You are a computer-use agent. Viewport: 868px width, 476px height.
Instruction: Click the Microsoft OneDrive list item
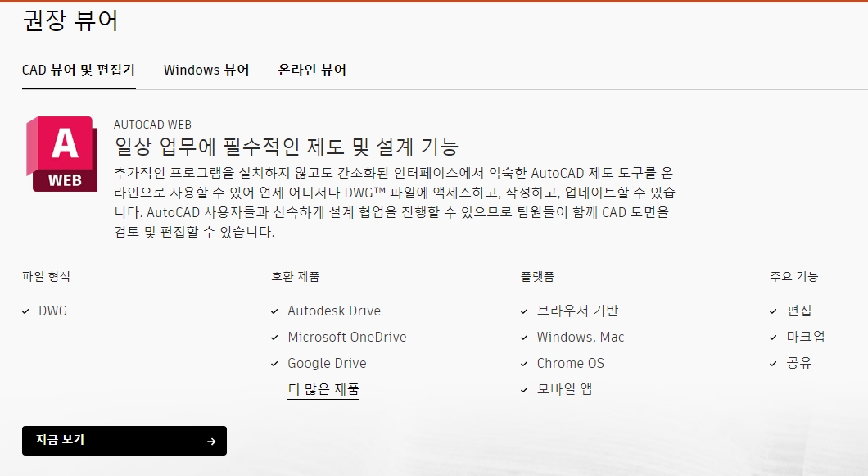347,337
